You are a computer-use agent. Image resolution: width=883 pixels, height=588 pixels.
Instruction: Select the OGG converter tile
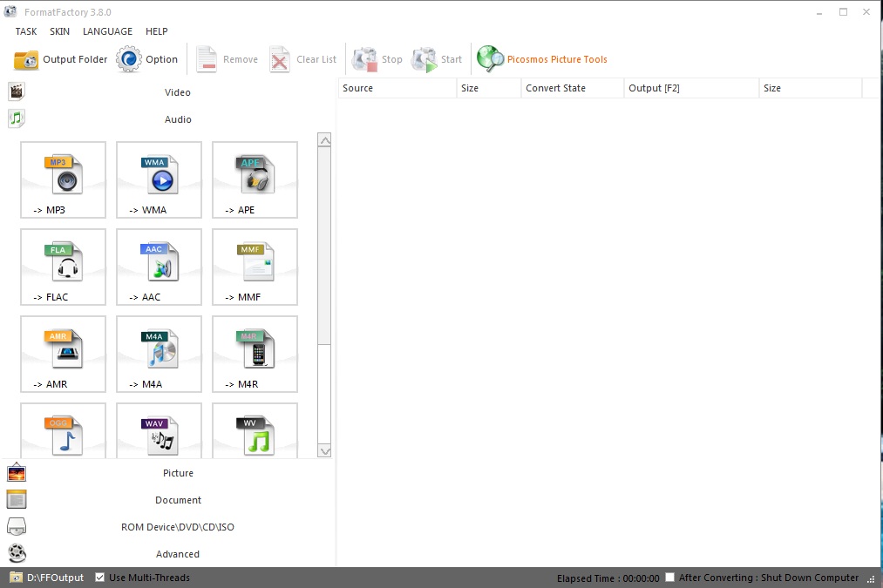(x=63, y=430)
